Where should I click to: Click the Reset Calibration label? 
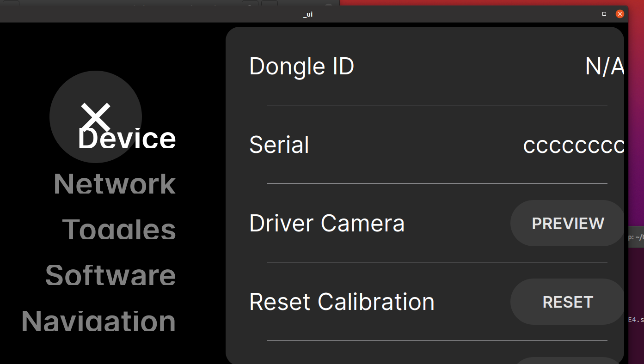[342, 301]
